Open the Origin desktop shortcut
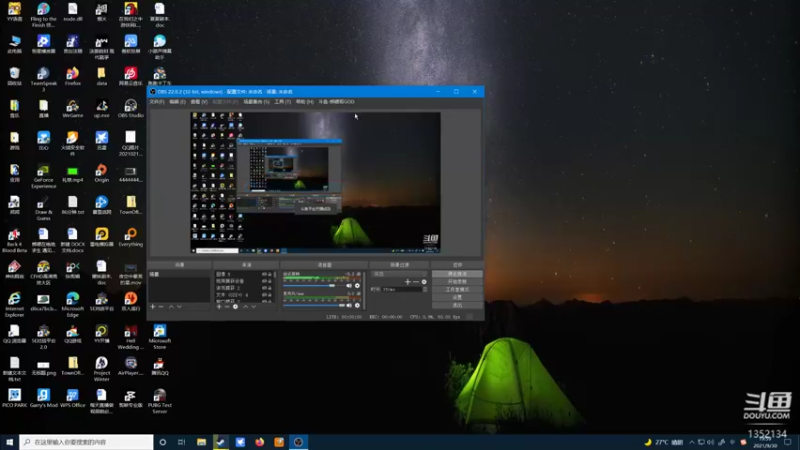800x450 pixels. (102, 173)
